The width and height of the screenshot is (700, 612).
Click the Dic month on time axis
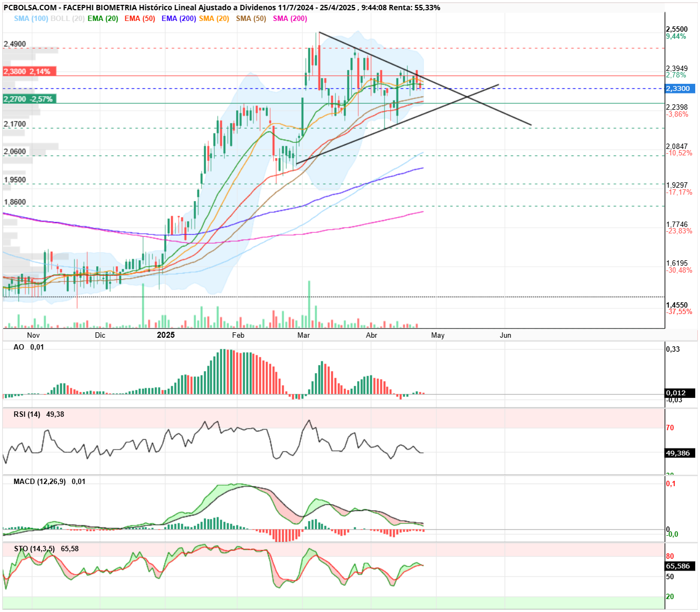point(100,335)
